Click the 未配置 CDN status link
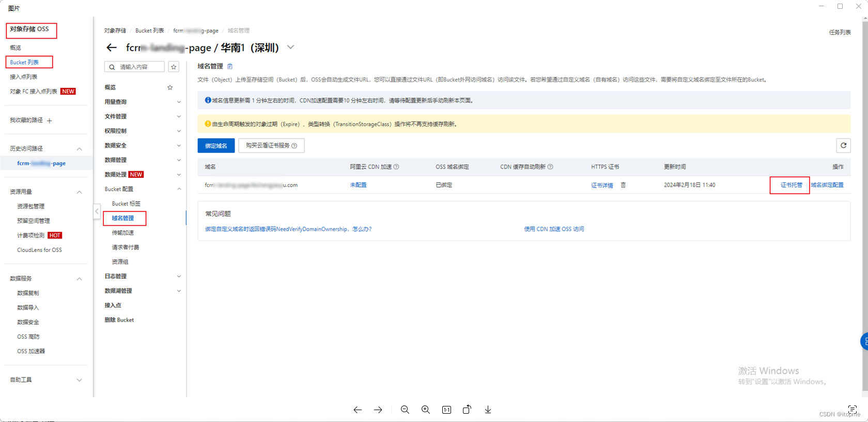This screenshot has width=868, height=422. (358, 185)
